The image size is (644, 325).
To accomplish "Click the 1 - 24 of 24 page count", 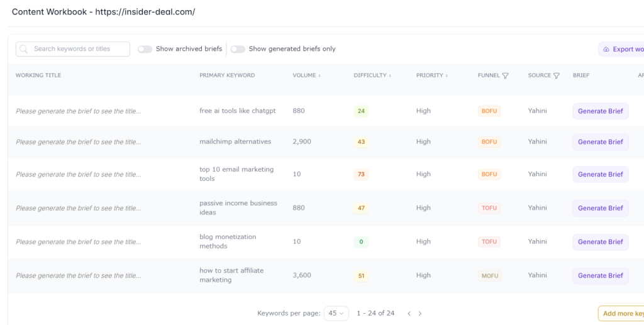I will pyautogui.click(x=375, y=313).
